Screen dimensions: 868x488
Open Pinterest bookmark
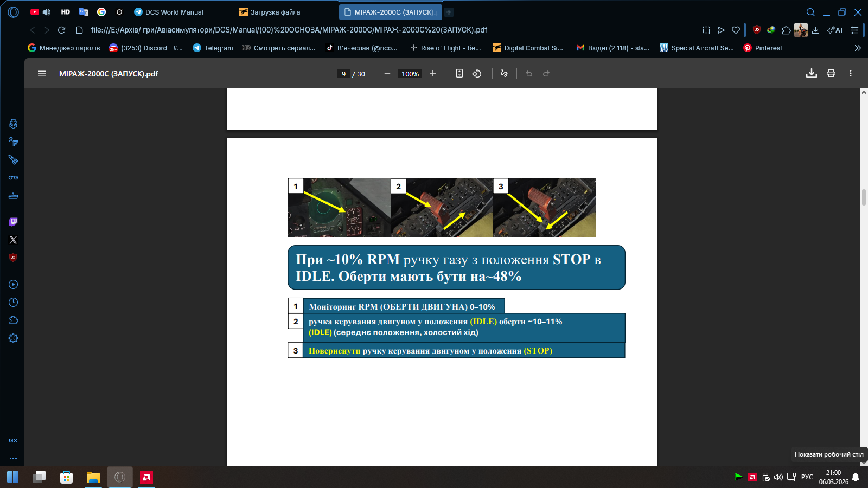(x=763, y=48)
